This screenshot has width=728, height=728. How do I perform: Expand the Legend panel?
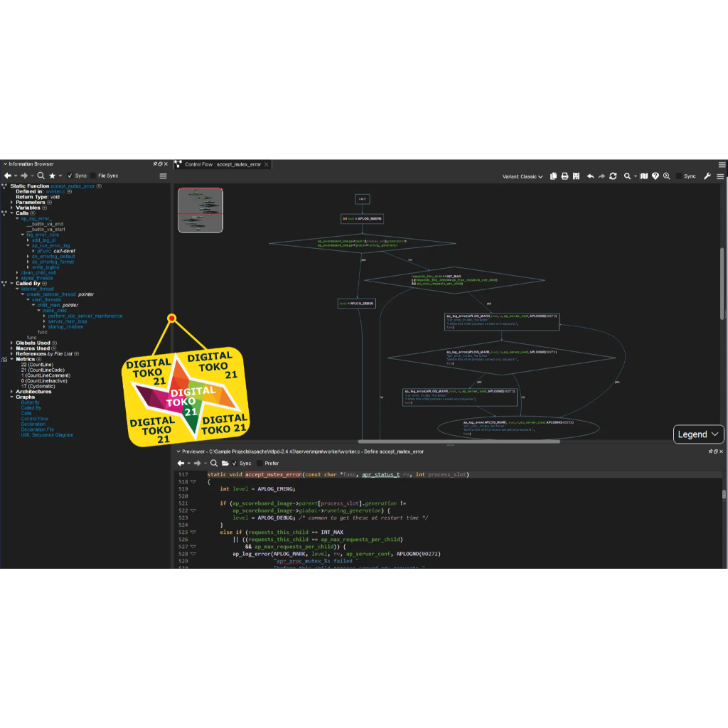coord(698,434)
